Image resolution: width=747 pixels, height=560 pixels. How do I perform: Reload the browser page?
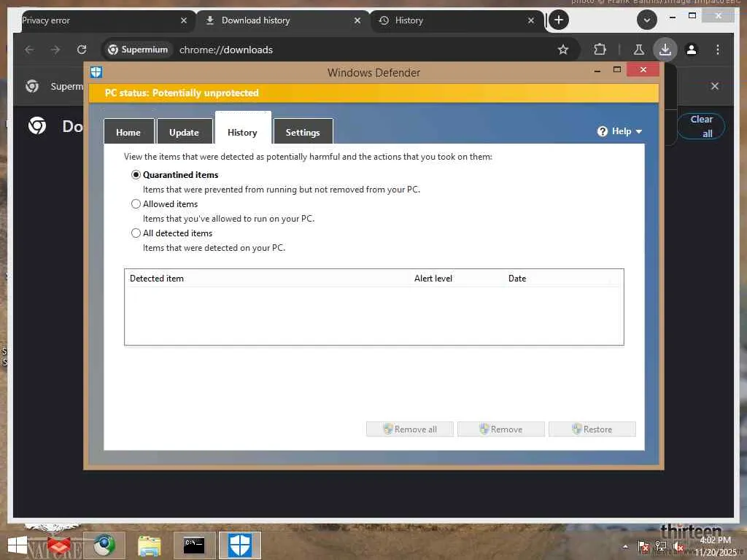coord(82,50)
